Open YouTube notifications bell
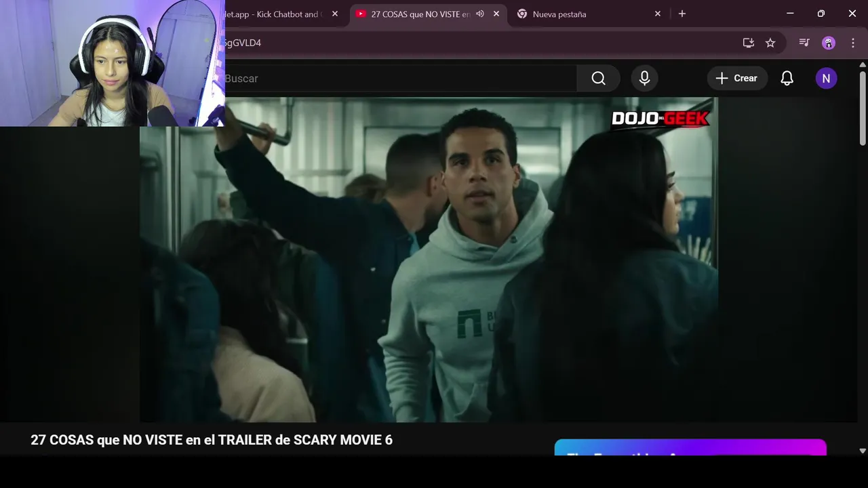Viewport: 868px width, 488px height. [x=787, y=79]
